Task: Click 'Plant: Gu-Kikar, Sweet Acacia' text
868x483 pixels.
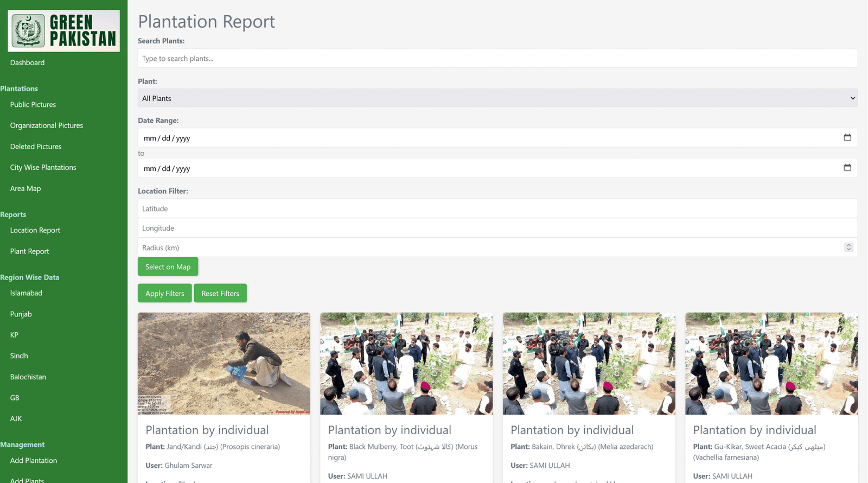Action: (759, 452)
